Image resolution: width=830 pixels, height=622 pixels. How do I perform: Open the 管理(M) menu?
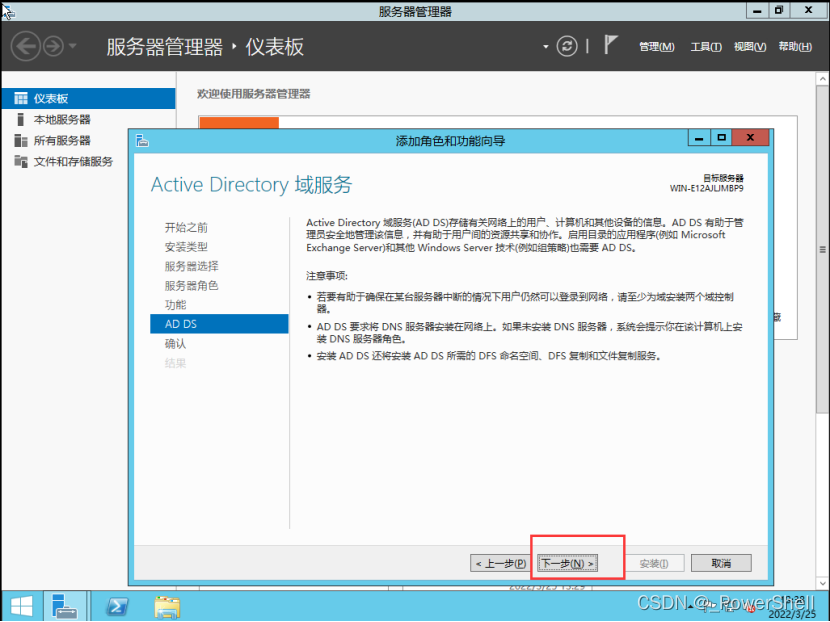pos(656,47)
